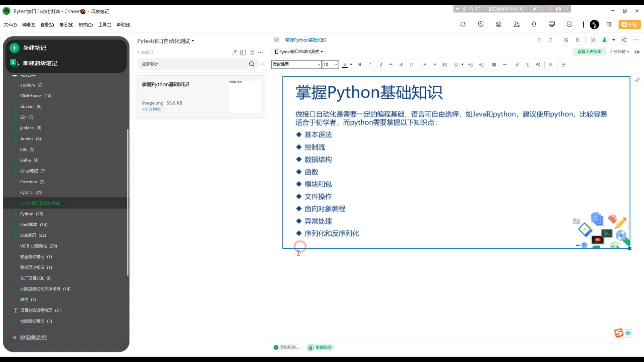Open the 文件 menu
The image size is (644, 362).
pyautogui.click(x=10, y=24)
